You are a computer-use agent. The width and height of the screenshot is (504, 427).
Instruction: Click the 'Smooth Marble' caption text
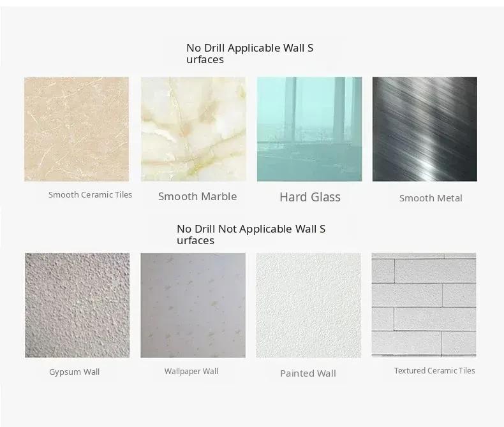click(x=197, y=196)
